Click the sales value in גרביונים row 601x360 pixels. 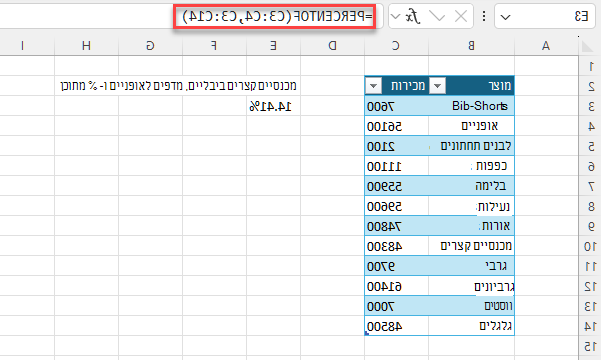tap(397, 286)
